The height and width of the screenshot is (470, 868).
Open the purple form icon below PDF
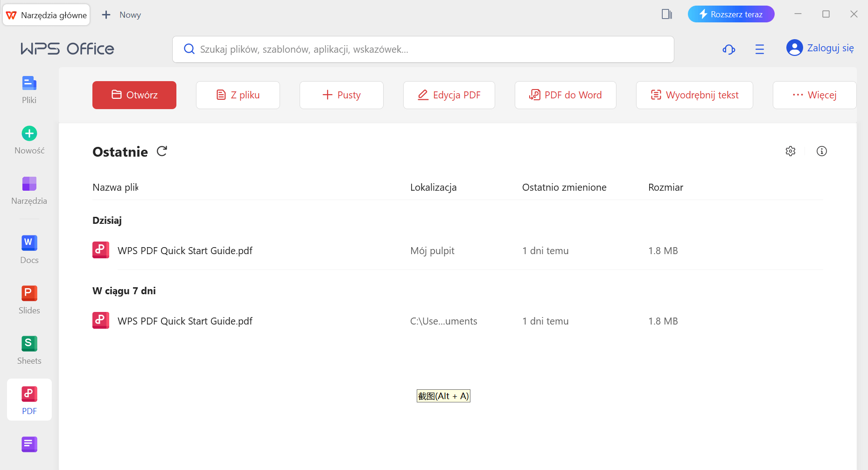click(29, 444)
